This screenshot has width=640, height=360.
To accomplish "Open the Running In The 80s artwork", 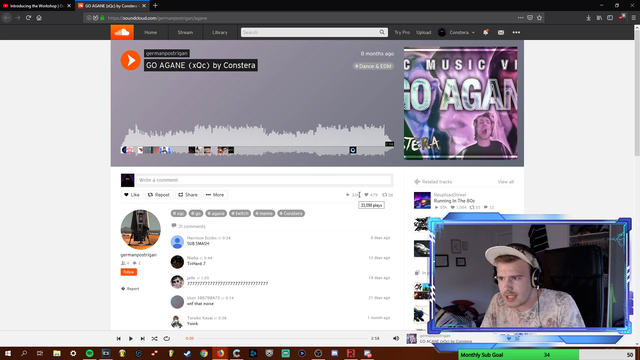I will point(422,200).
